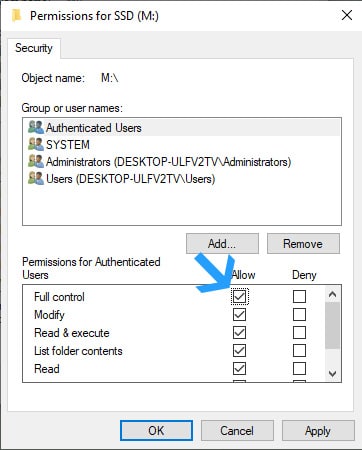Screen dimensions: 362x450
Task: Click the 'Full control' permission label
Action: [x=59, y=297]
